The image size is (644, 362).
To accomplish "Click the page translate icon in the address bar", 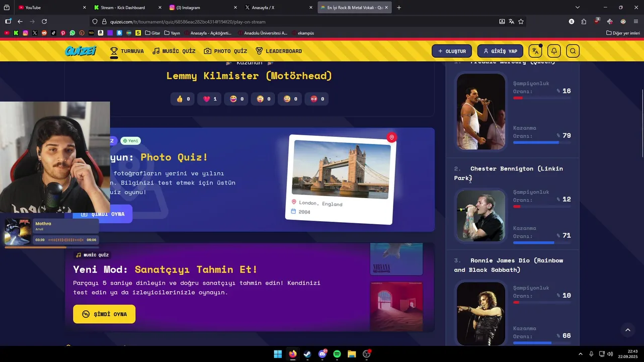I will tap(511, 22).
